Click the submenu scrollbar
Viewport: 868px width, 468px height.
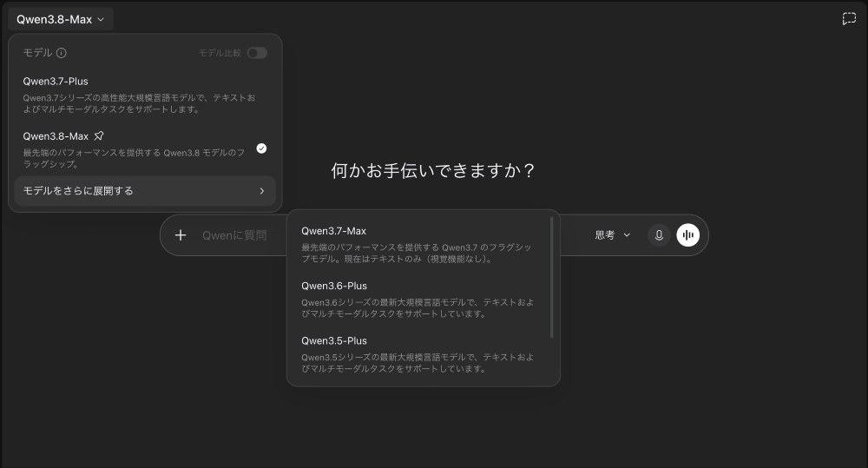click(x=551, y=277)
